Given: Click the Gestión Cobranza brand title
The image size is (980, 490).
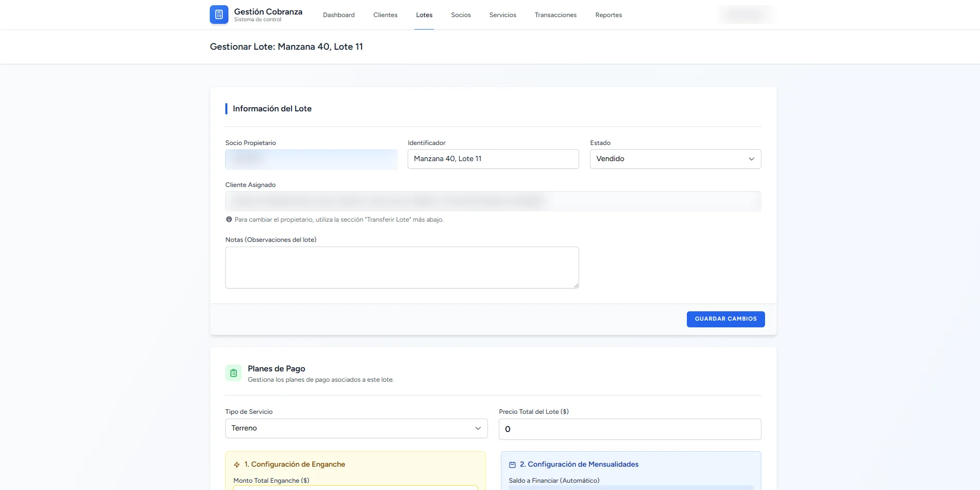Looking at the screenshot, I should coord(268,11).
